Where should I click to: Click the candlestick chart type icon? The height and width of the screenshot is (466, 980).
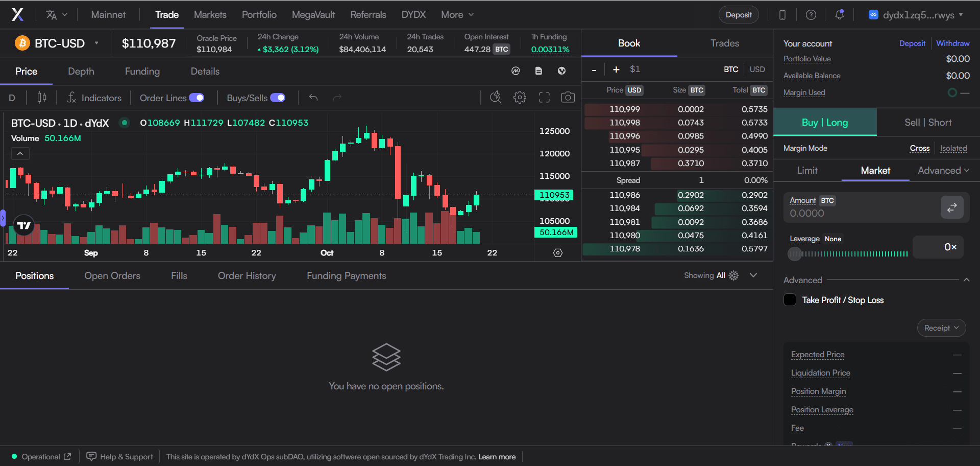click(42, 98)
